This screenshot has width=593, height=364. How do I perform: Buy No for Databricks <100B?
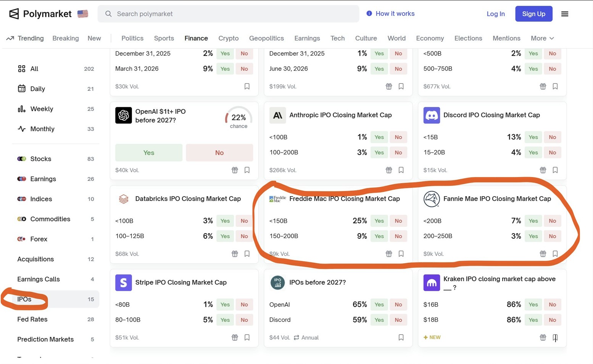click(244, 221)
